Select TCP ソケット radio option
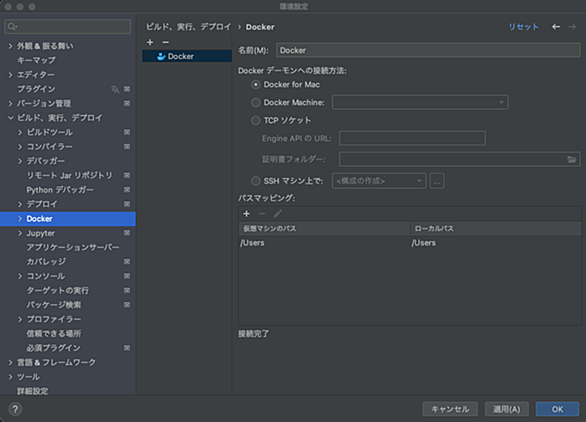Image resolution: width=586 pixels, height=422 pixels. 256,120
